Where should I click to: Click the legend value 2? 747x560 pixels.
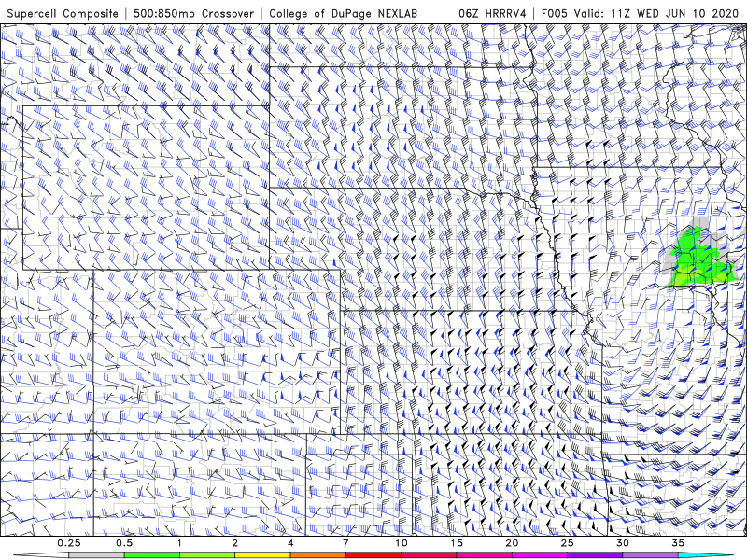click(235, 543)
